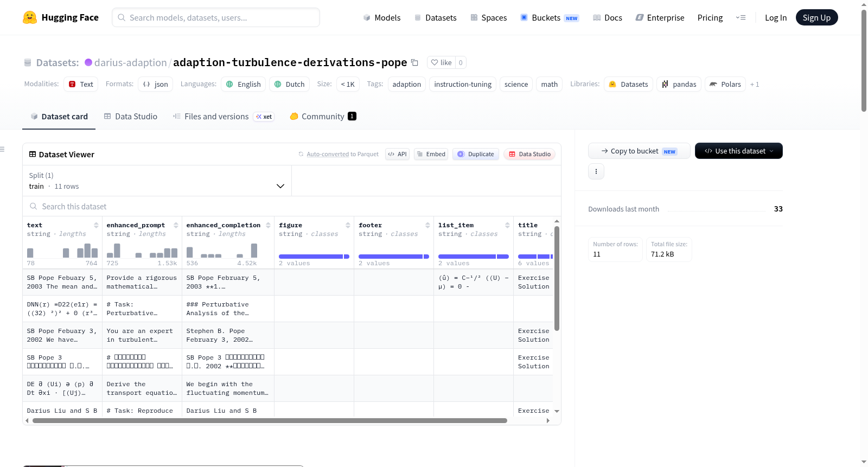868x467 pixels.
Task: Copy dataset name with the copy icon
Action: point(414,62)
